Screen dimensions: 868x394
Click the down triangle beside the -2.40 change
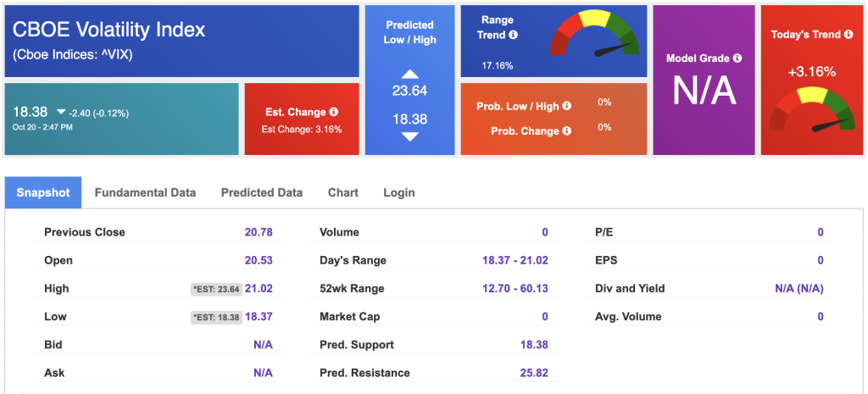tap(61, 112)
